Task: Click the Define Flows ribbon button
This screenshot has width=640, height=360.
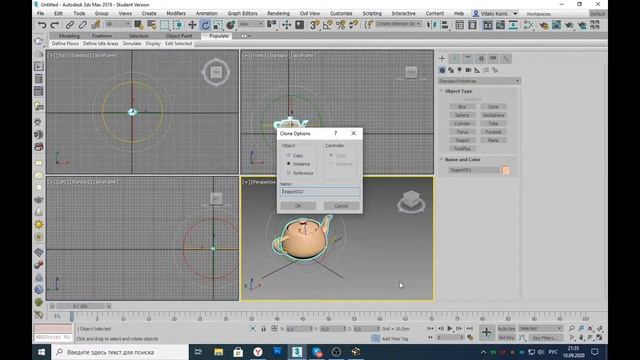Action: click(65, 43)
